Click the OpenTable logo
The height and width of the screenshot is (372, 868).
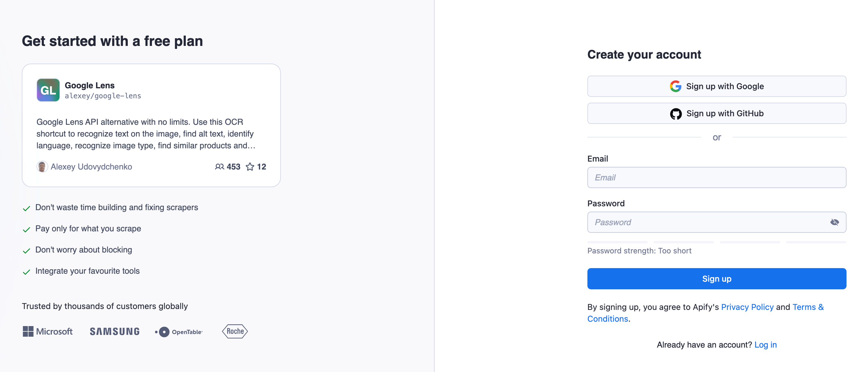point(178,331)
